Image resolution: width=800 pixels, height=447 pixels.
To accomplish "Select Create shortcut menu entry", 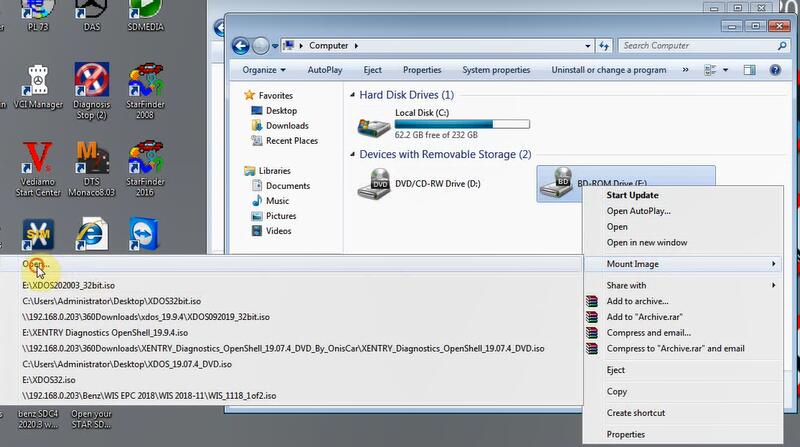I will (683, 413).
